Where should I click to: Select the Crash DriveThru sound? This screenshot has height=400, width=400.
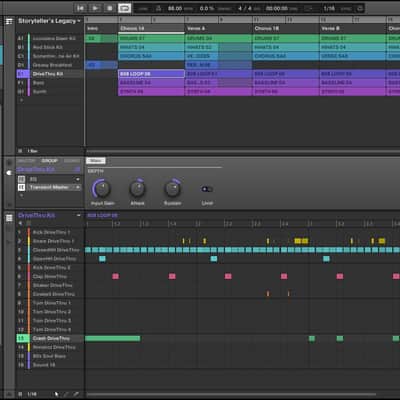[50, 338]
